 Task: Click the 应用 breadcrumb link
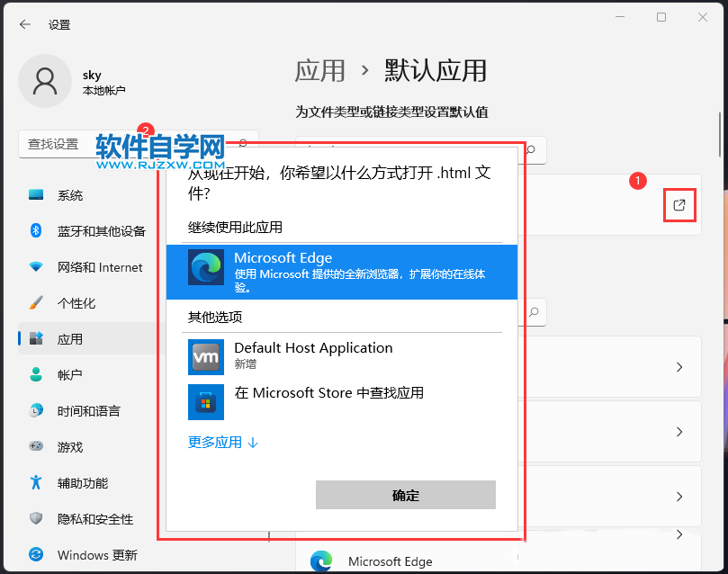pos(319,70)
